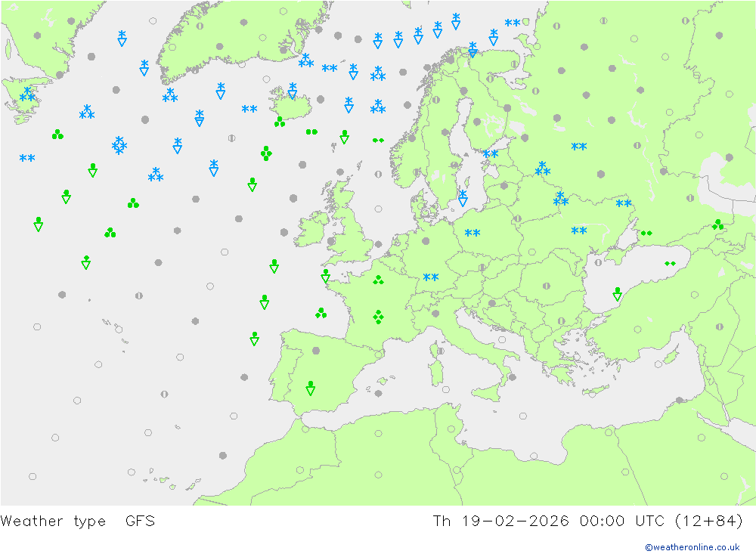Viewport: 756px width, 554px height.
Task: Select the green shower symbol on western Black Sea
Action: coord(617,294)
